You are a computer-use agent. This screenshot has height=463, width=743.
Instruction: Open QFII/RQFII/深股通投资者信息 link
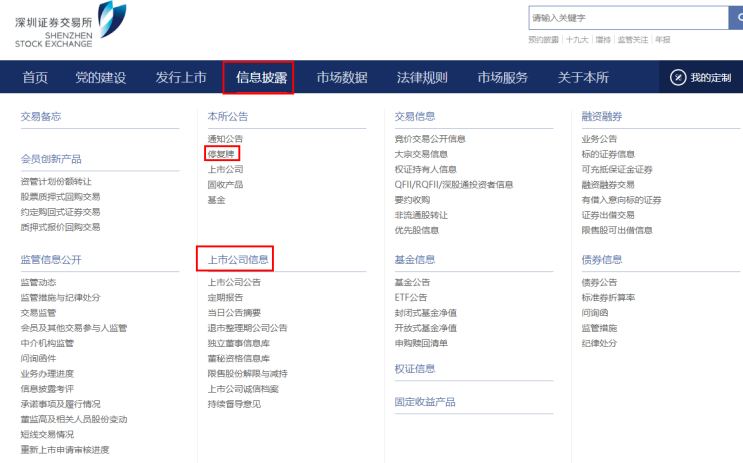pos(454,184)
